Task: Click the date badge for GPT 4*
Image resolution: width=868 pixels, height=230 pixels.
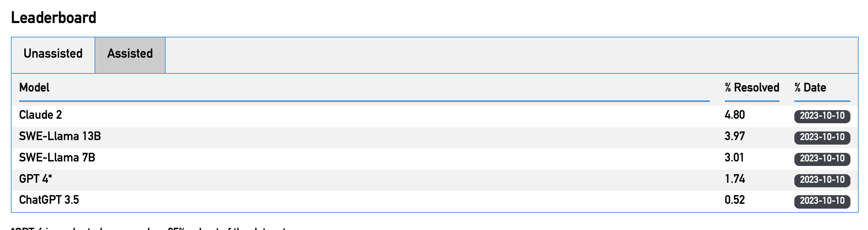Action: pos(822,180)
